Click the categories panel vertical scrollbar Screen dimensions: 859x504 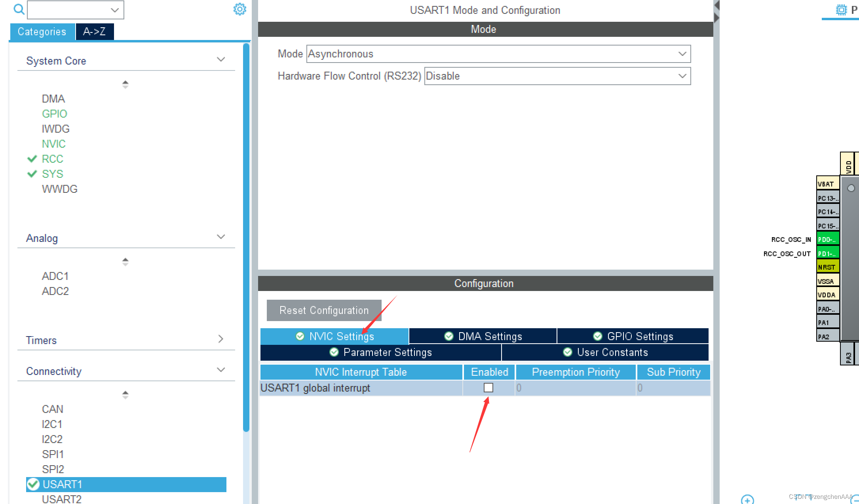coord(246,238)
